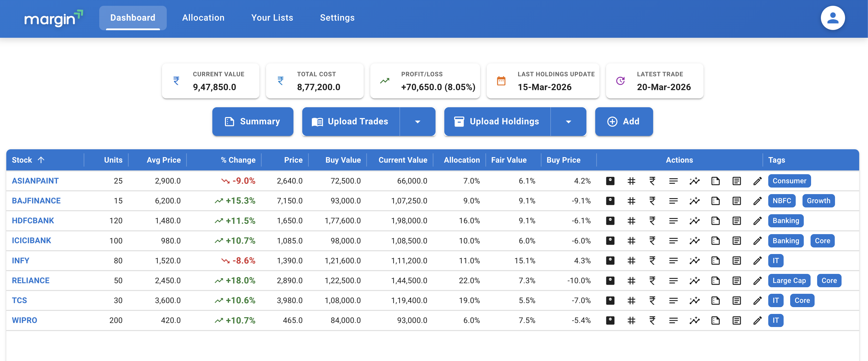Image resolution: width=868 pixels, height=361 pixels.
Task: Switch to the Allocation tab
Action: [x=203, y=18]
